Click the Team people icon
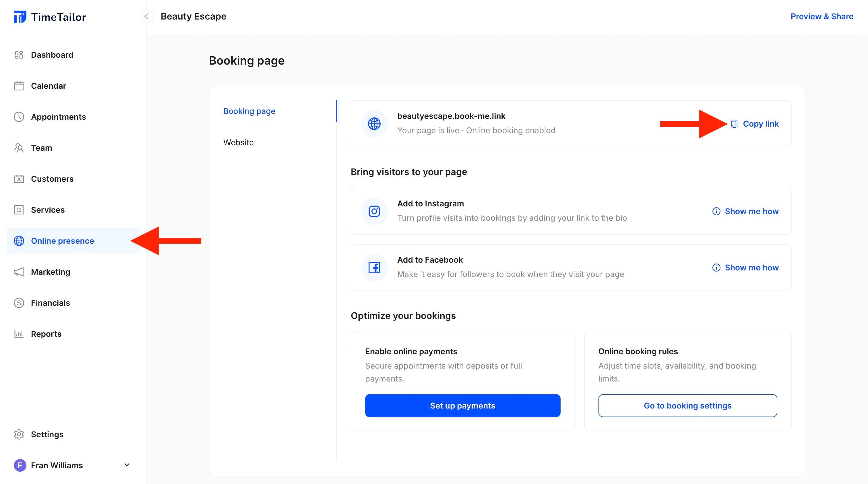This screenshot has height=484, width=868. [19, 148]
